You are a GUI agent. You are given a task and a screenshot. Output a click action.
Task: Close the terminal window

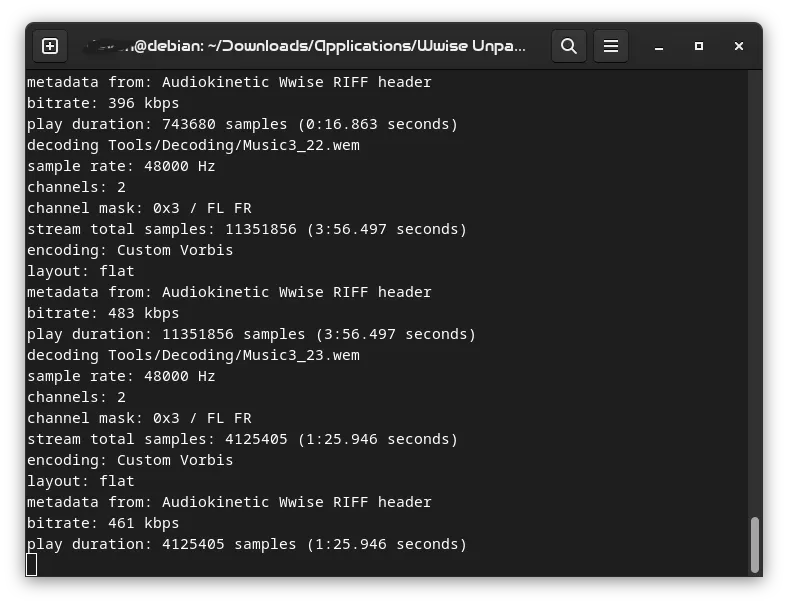[739, 46]
